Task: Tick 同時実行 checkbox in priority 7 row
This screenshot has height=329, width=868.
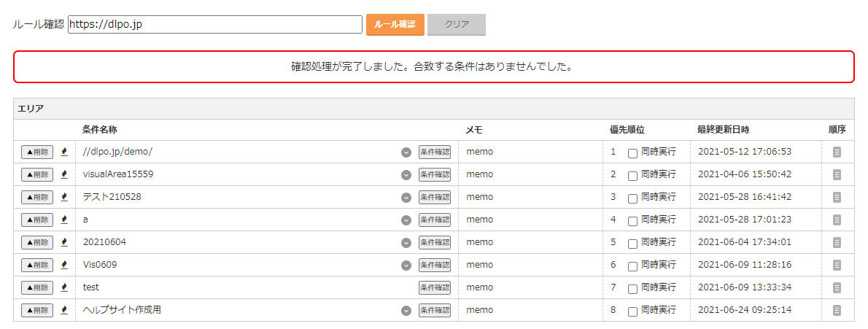Action: pyautogui.click(x=632, y=289)
